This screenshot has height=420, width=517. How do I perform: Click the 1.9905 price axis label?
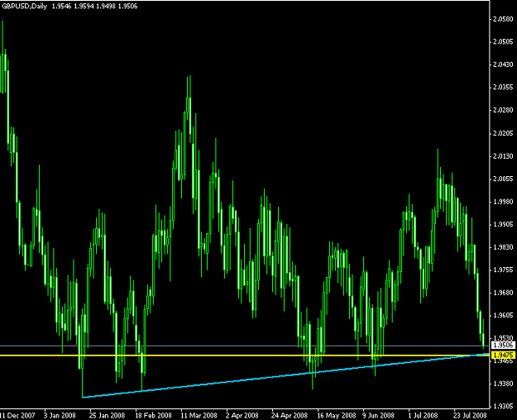[503, 224]
